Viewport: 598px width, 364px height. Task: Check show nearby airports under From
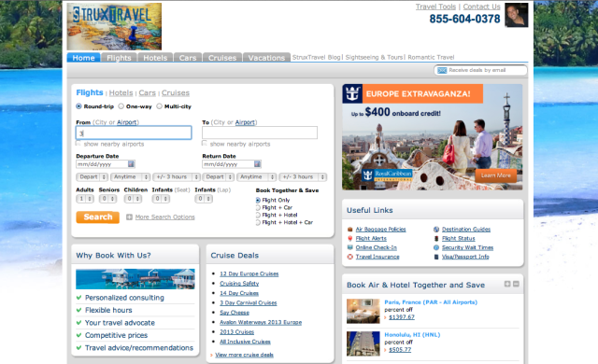(x=78, y=144)
